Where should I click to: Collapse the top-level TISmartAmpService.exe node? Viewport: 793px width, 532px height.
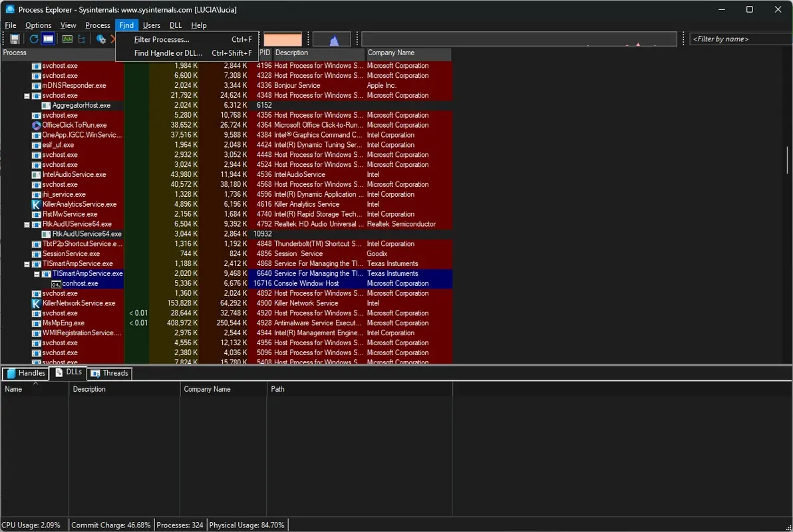(x=27, y=264)
